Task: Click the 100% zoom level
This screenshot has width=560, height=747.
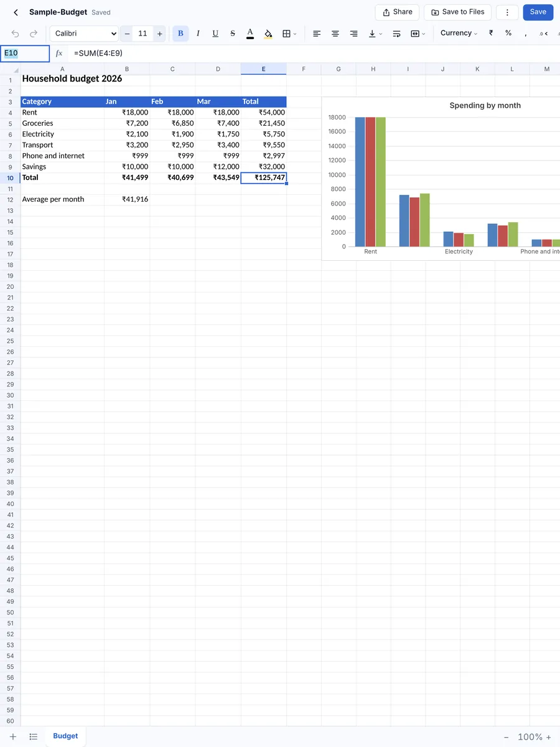Action: pos(530,737)
